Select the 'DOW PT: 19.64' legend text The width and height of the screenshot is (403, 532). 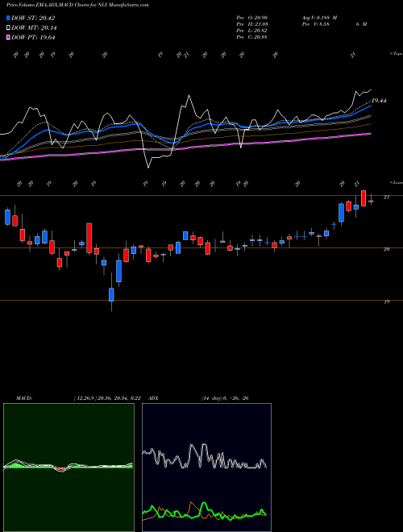pyautogui.click(x=33, y=37)
